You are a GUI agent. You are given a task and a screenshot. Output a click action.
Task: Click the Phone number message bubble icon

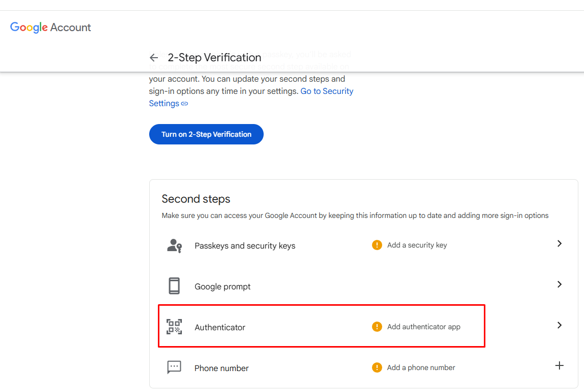[x=174, y=367]
